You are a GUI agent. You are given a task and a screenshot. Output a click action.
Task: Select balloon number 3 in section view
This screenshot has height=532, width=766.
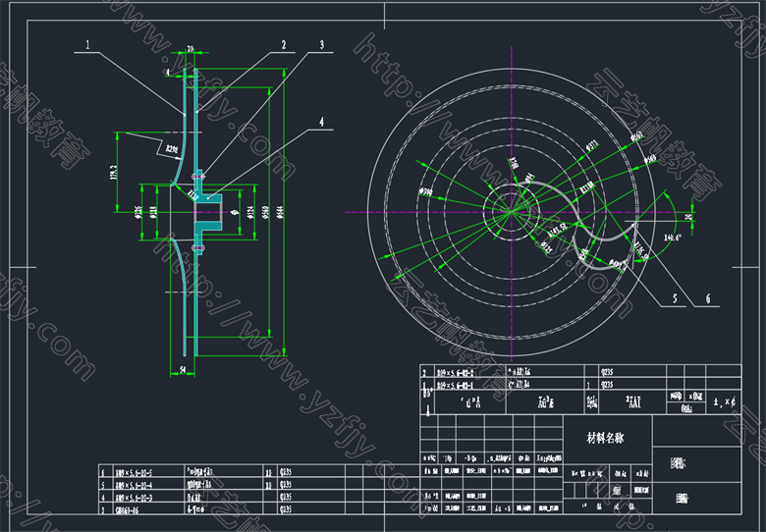pyautogui.click(x=321, y=45)
